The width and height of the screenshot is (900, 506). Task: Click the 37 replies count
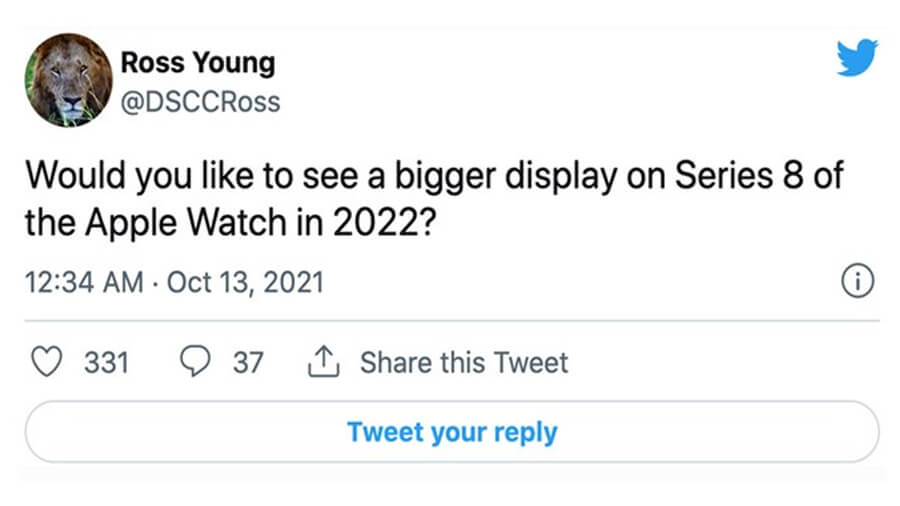[248, 362]
